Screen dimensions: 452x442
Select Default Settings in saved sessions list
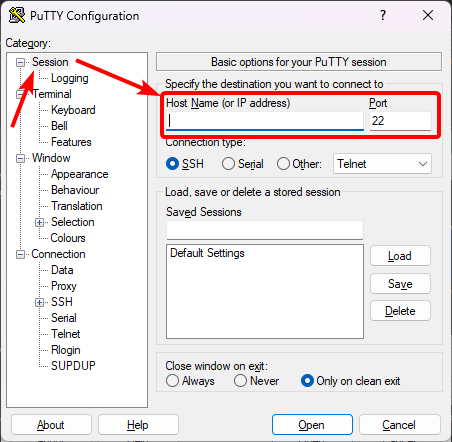pos(207,253)
